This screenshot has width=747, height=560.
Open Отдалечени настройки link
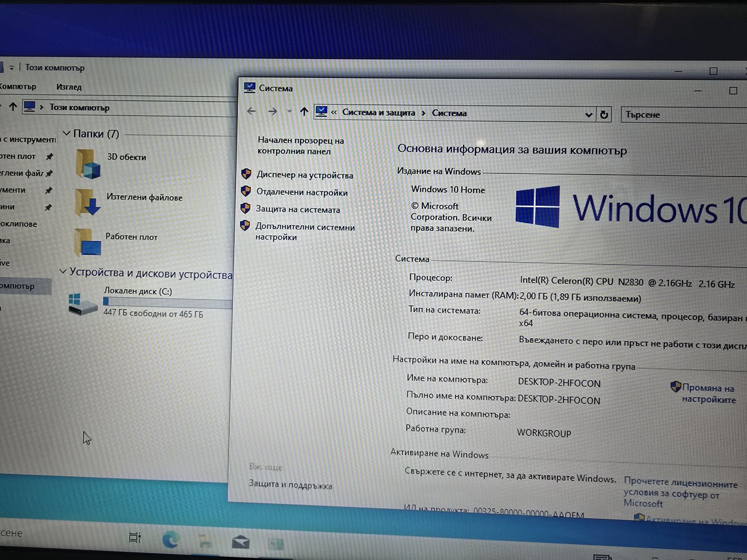[x=302, y=192]
